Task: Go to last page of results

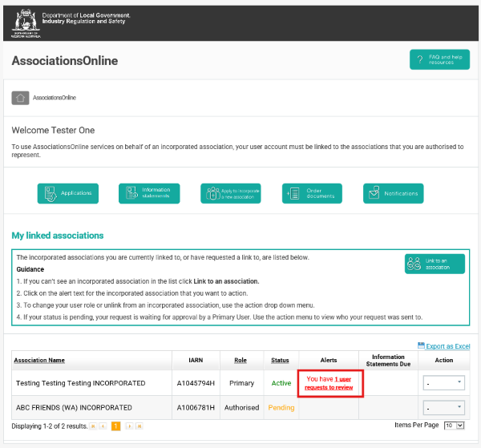Action: 139,426
